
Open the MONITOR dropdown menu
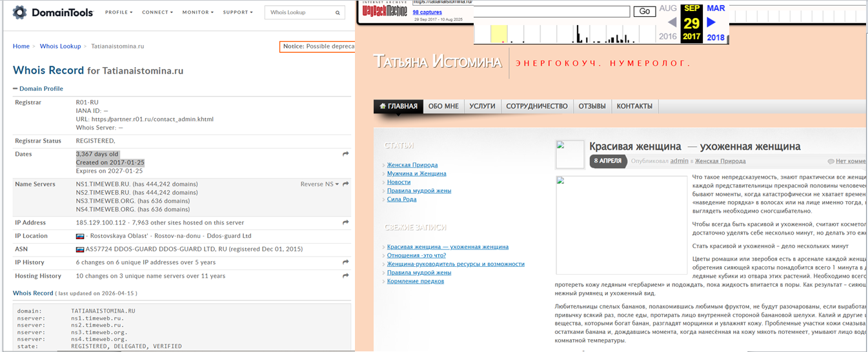198,12
